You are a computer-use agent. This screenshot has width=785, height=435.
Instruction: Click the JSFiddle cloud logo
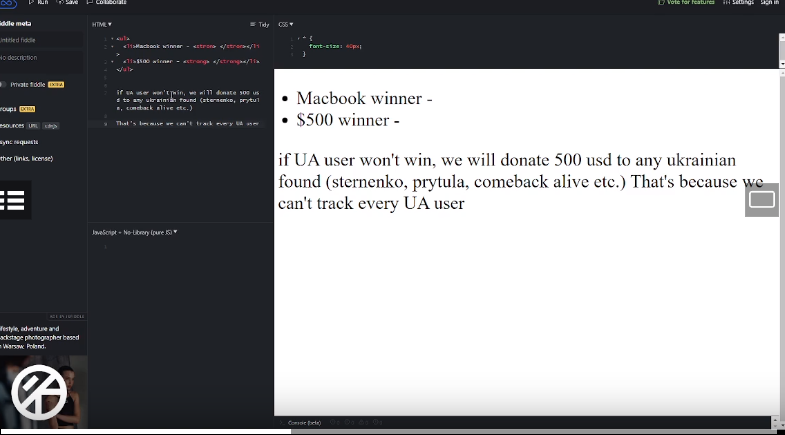pos(9,4)
